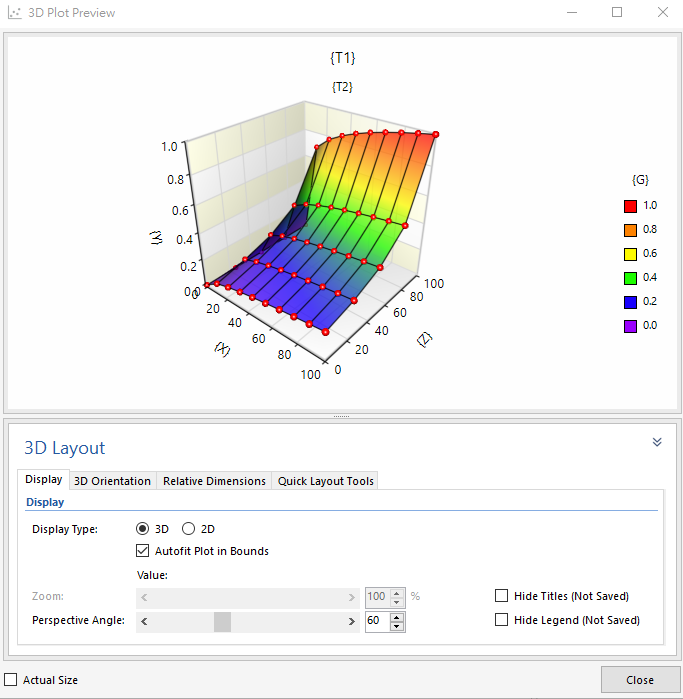
Task: Open the Relative Dimensions tab
Action: point(214,481)
